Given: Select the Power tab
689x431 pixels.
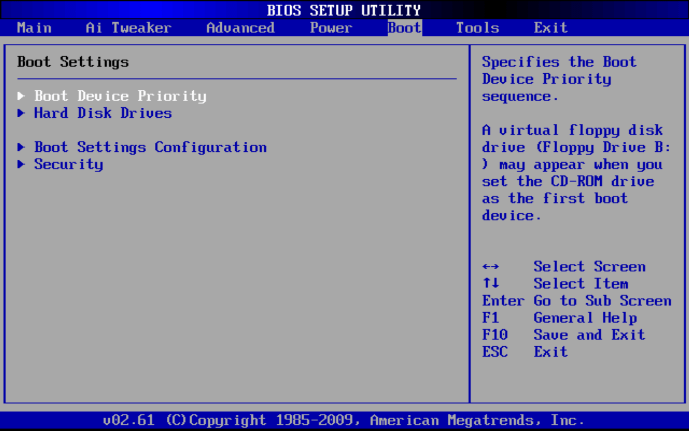Looking at the screenshot, I should pos(331,28).
